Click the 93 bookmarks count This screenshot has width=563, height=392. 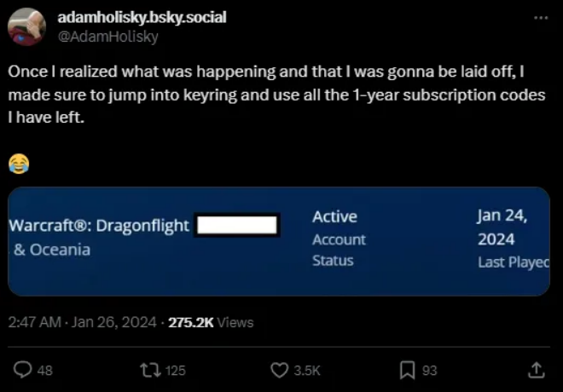point(429,371)
